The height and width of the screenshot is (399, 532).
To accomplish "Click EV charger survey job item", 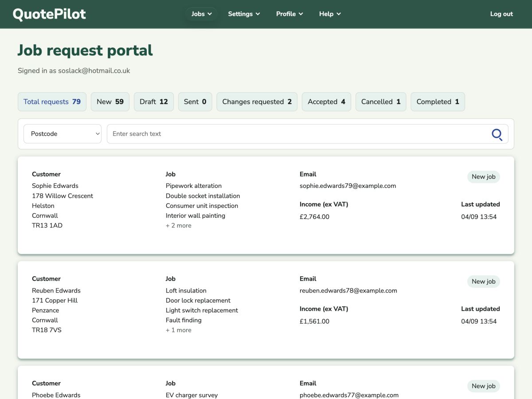I will (x=192, y=395).
